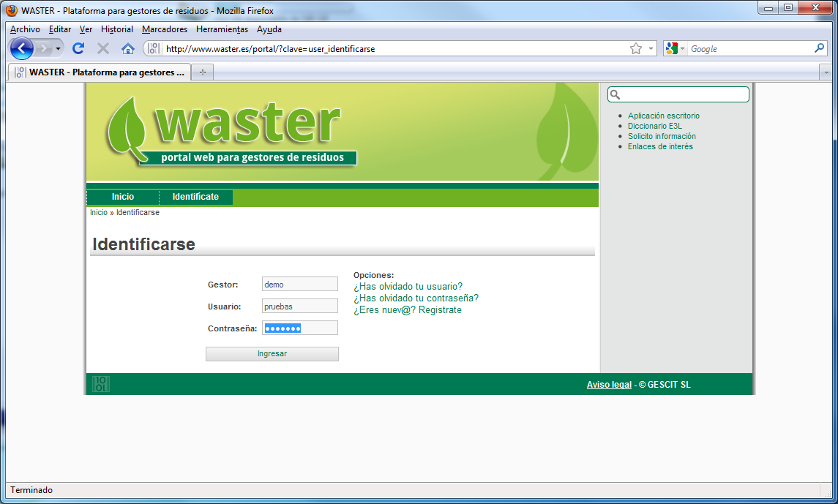The image size is (838, 504).
Task: Click the browser back arrow button
Action: (22, 48)
